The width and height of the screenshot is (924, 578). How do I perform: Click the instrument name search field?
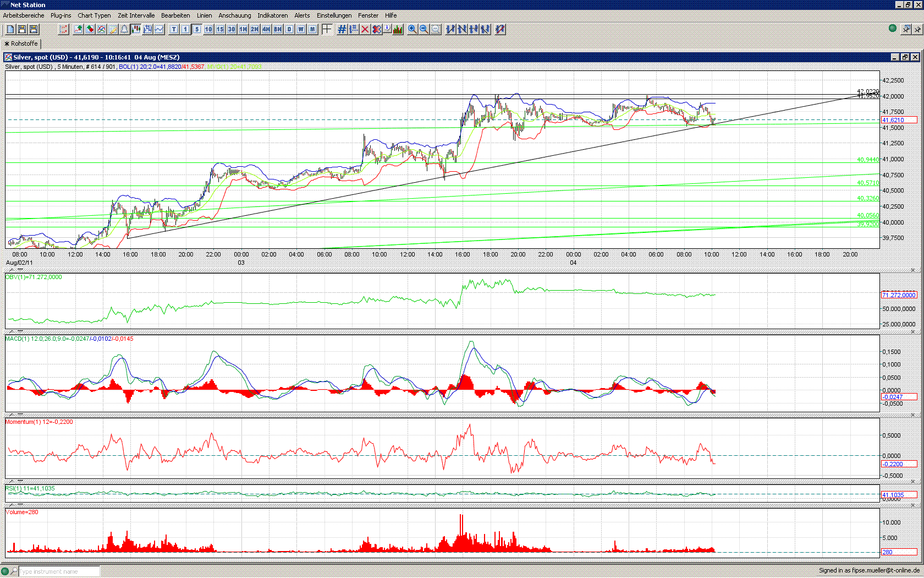point(59,571)
